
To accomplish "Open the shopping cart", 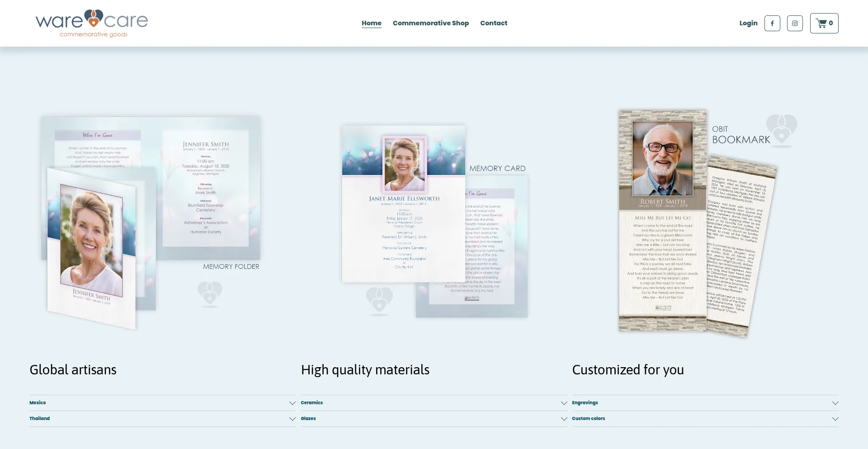I will (824, 23).
